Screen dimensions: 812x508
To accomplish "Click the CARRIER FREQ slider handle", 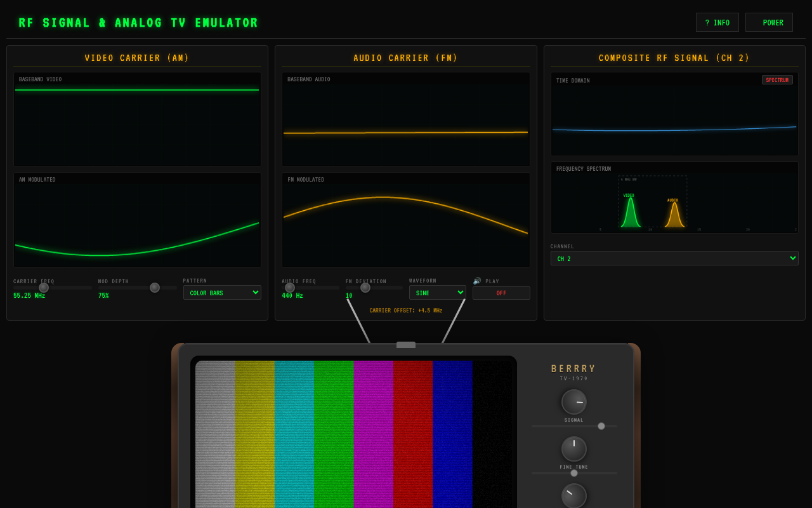I will pos(44,288).
